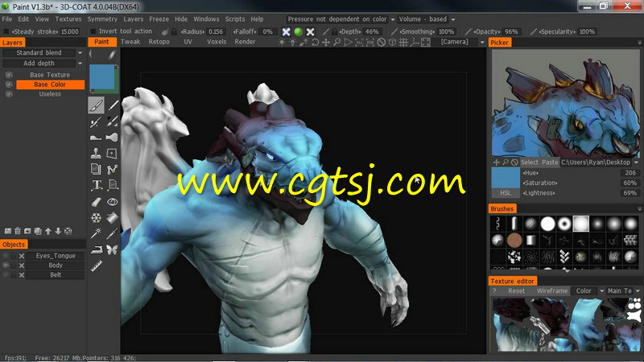644x362 pixels.
Task: Enable the Steady stroke checkbox
Action: point(6,31)
